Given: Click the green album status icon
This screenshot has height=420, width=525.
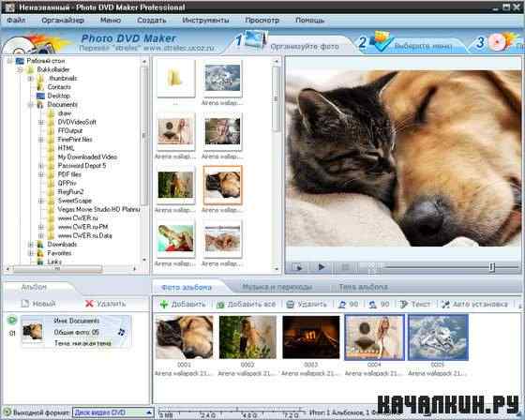Looking at the screenshot, I should coord(12,320).
